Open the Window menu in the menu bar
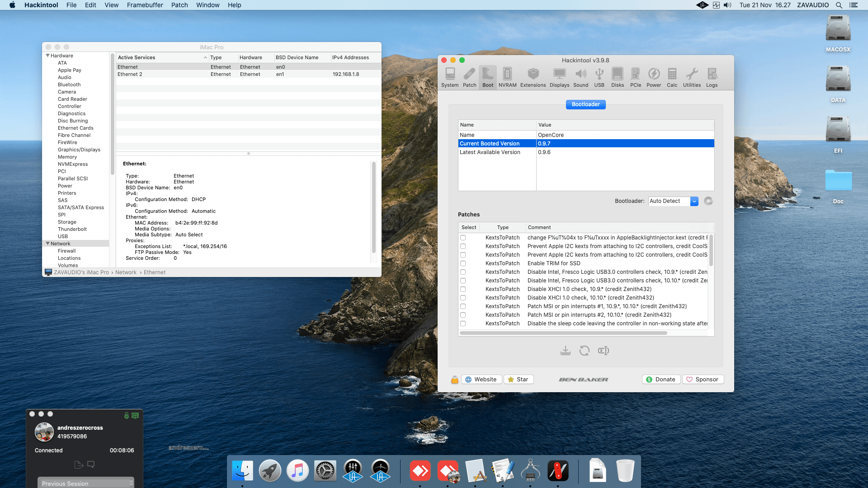The image size is (868, 488). [208, 5]
